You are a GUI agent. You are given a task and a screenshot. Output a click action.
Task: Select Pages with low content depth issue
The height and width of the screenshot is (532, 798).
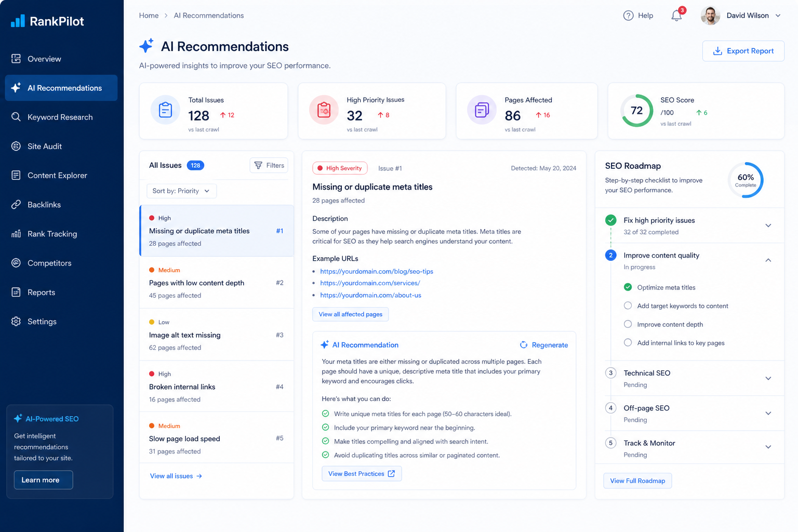click(x=217, y=283)
